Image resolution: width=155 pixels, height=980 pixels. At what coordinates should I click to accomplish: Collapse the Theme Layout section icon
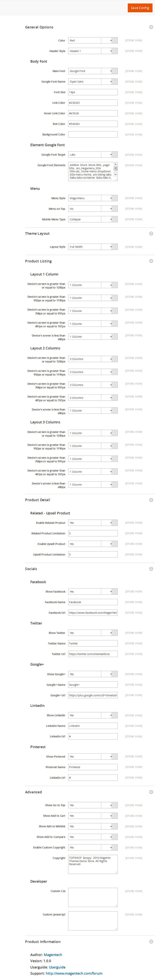[151, 234]
